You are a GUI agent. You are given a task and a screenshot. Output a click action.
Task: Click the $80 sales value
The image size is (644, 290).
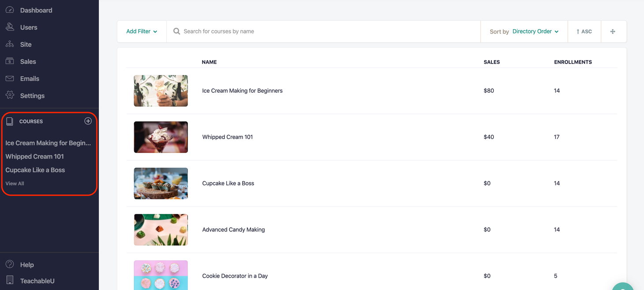click(x=489, y=90)
